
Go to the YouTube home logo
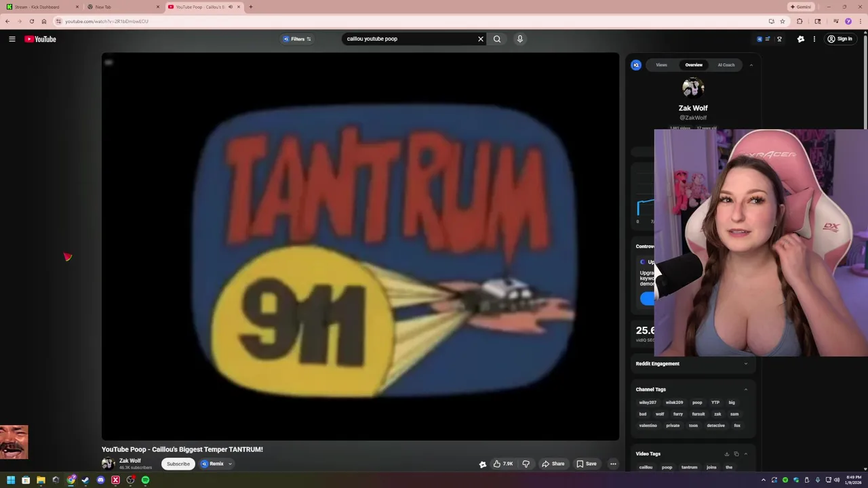click(41, 39)
